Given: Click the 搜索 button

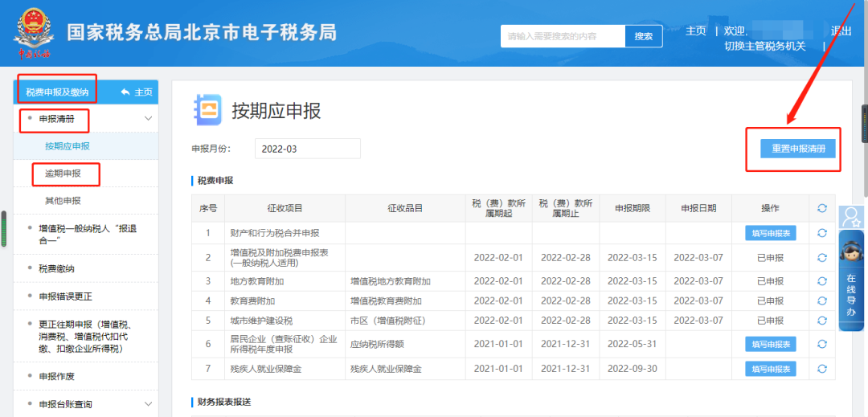Looking at the screenshot, I should [x=644, y=36].
